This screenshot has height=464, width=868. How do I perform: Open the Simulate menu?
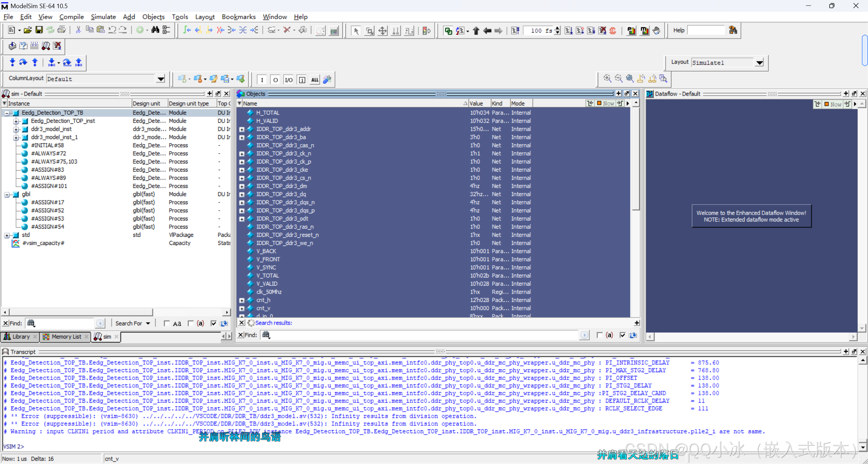click(103, 17)
